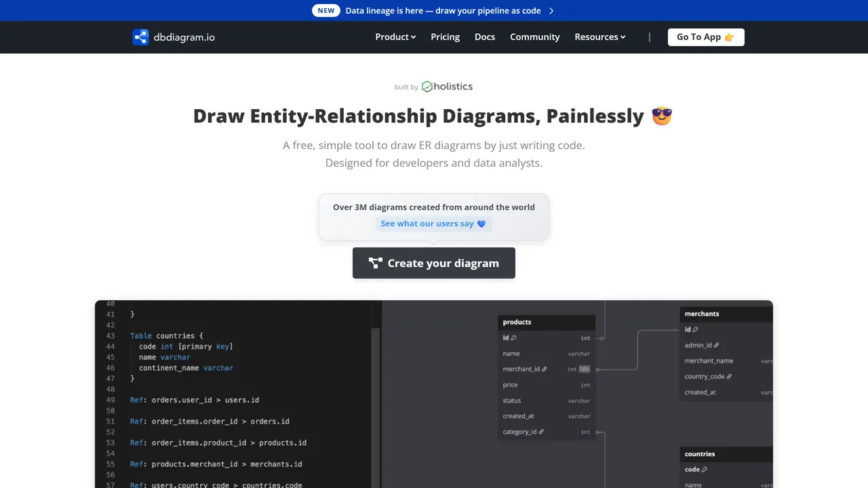
Task: Click 'Over 3M diagrams created' text
Action: click(434, 207)
